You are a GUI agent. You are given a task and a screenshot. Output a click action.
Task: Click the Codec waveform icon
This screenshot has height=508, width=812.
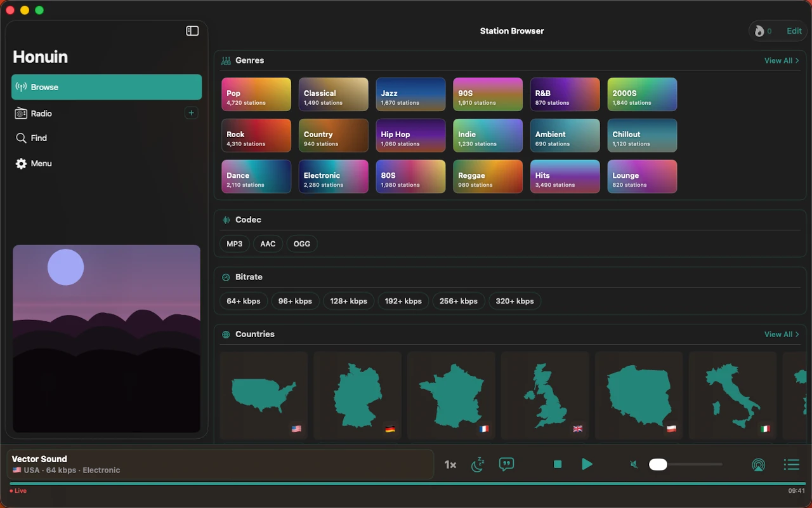coord(226,220)
